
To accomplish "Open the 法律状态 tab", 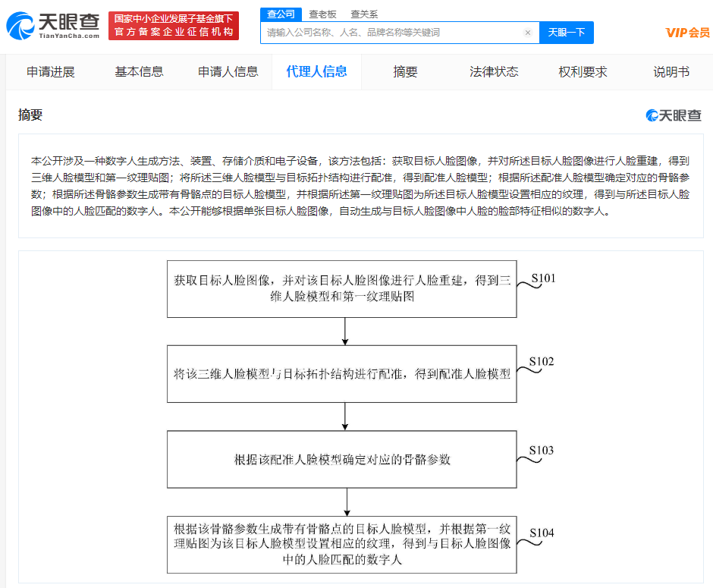I will pos(494,72).
